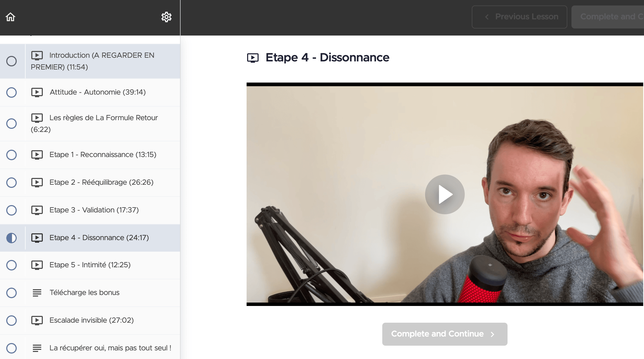Click video icon next to the lesson heading

click(x=253, y=58)
